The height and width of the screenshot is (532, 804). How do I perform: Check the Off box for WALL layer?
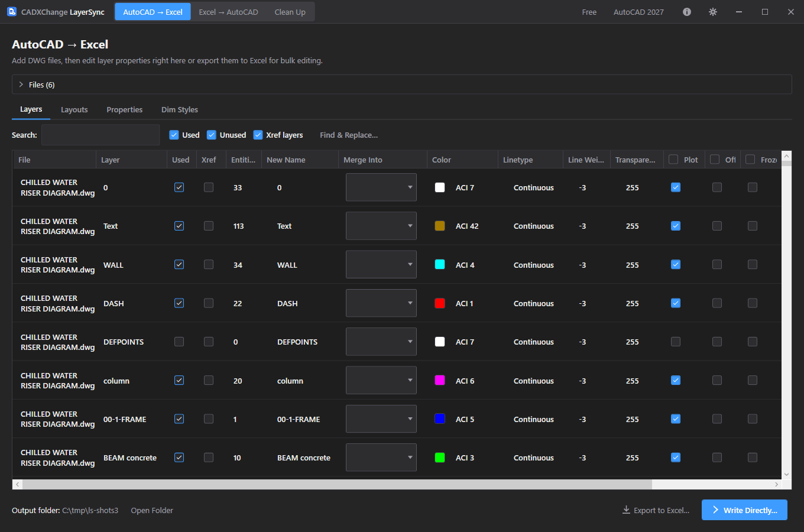coord(717,264)
